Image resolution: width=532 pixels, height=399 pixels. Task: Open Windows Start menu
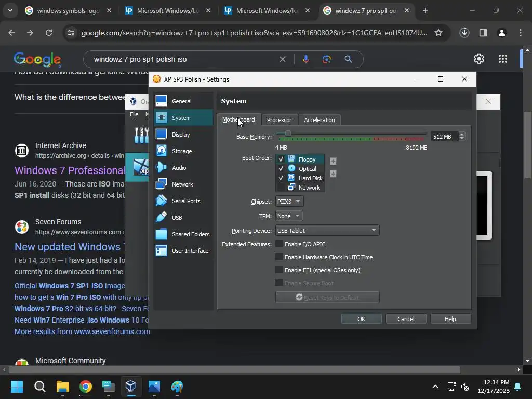pyautogui.click(x=17, y=386)
